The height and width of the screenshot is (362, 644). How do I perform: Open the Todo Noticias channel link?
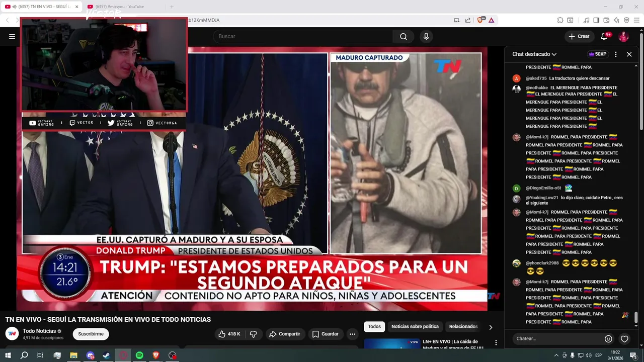(39, 331)
